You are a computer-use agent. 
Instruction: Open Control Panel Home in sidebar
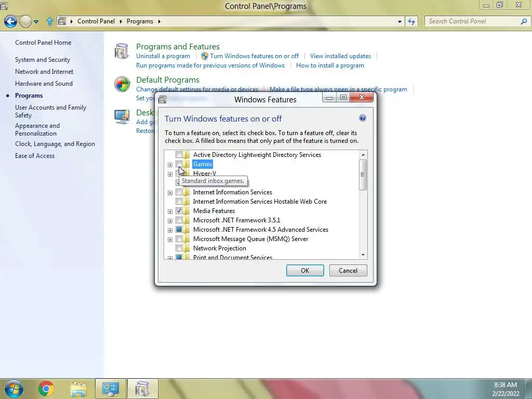click(43, 43)
